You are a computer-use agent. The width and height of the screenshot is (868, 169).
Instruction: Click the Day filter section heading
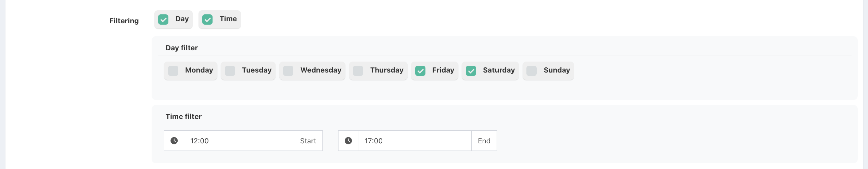[x=181, y=48]
